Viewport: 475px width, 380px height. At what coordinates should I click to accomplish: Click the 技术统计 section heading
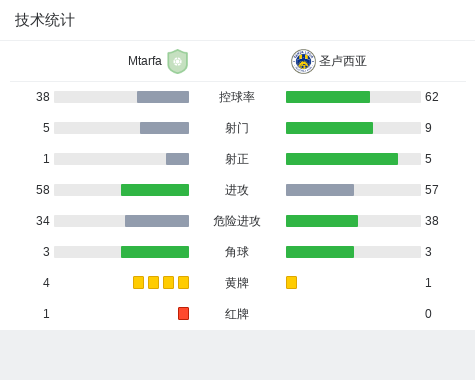(45, 20)
